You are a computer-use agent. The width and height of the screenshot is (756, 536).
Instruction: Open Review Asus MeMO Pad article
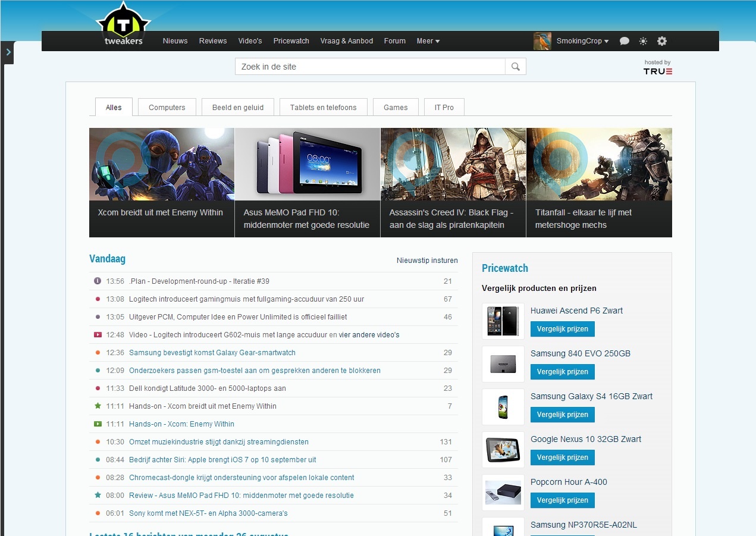(x=241, y=496)
